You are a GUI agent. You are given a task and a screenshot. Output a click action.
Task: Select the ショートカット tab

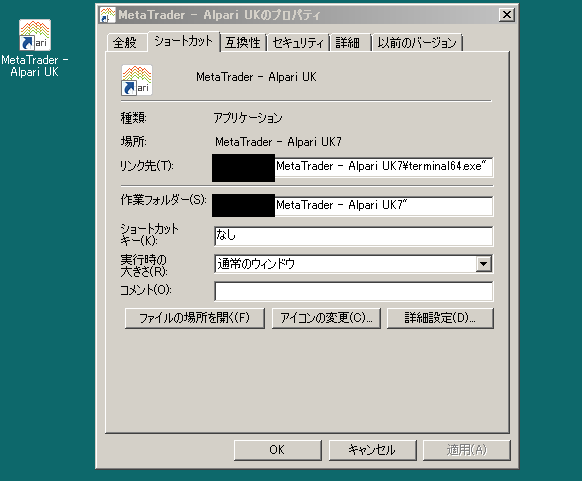184,41
